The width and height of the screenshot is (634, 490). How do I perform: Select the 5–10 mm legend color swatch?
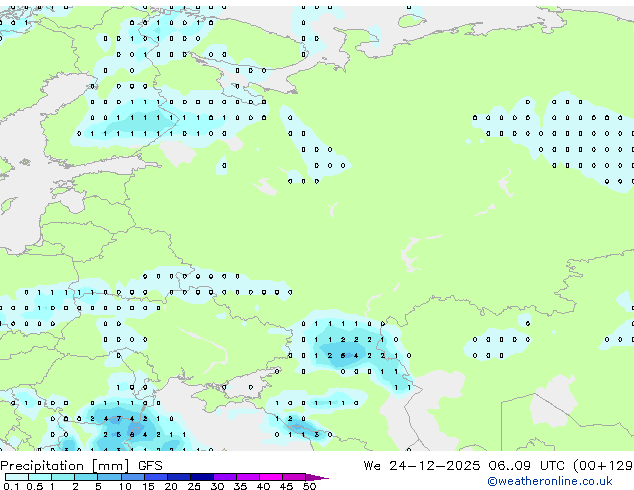click(x=109, y=477)
